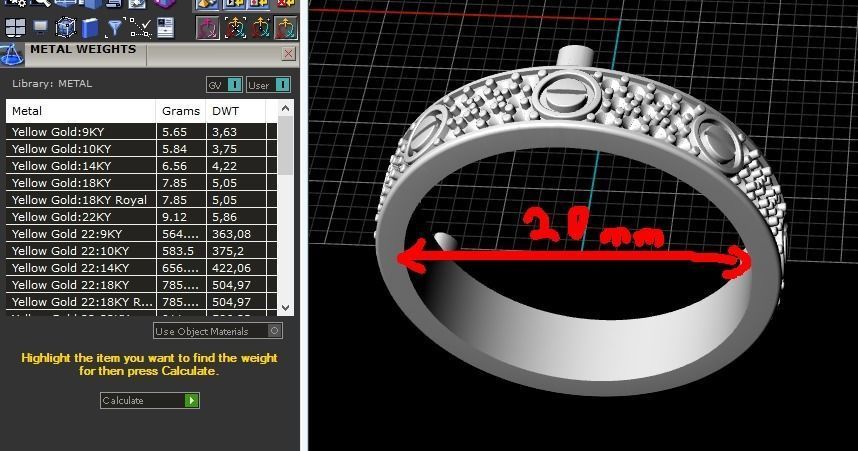The height and width of the screenshot is (451, 858).
Task: Click the 363,08 DWT cell
Action: coord(236,234)
